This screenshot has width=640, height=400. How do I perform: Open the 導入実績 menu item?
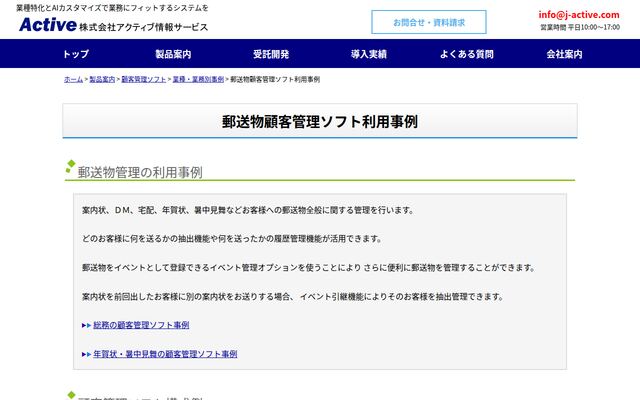[x=369, y=54]
